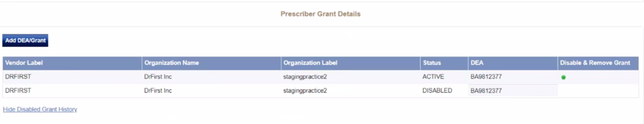Click stagingpractice2 in the active row
The width and height of the screenshot is (644, 124).
(x=305, y=77)
